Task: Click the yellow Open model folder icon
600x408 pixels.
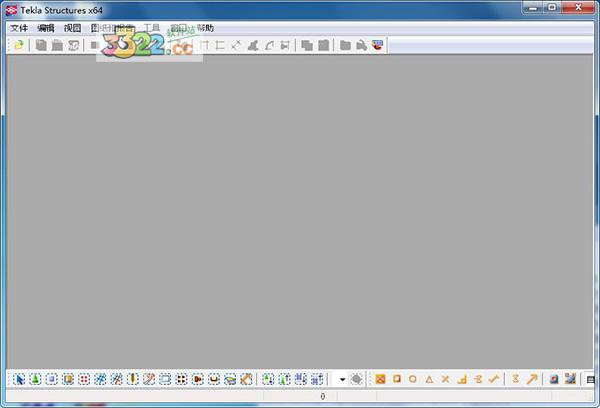Action: pyautogui.click(x=18, y=45)
